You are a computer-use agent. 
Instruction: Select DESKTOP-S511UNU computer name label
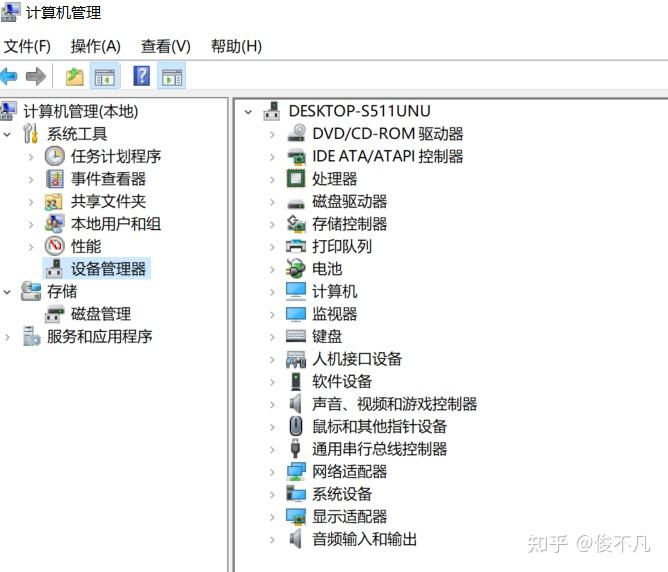360,111
